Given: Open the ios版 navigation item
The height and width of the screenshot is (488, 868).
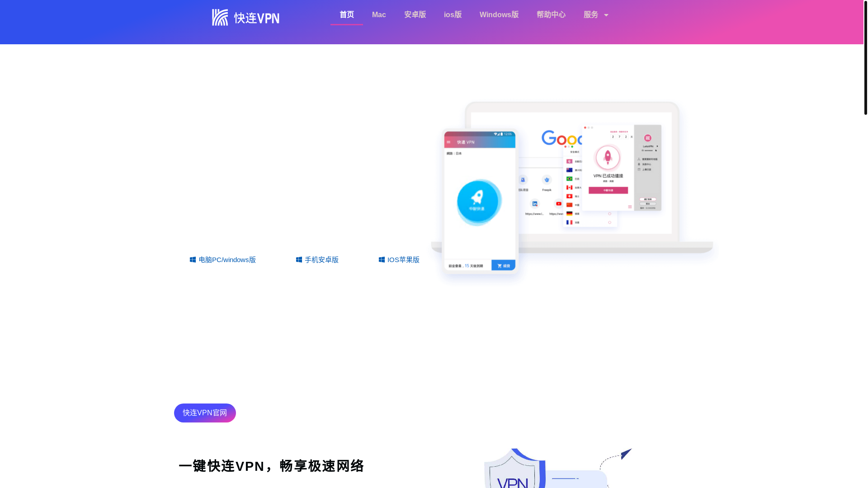Looking at the screenshot, I should (x=453, y=15).
